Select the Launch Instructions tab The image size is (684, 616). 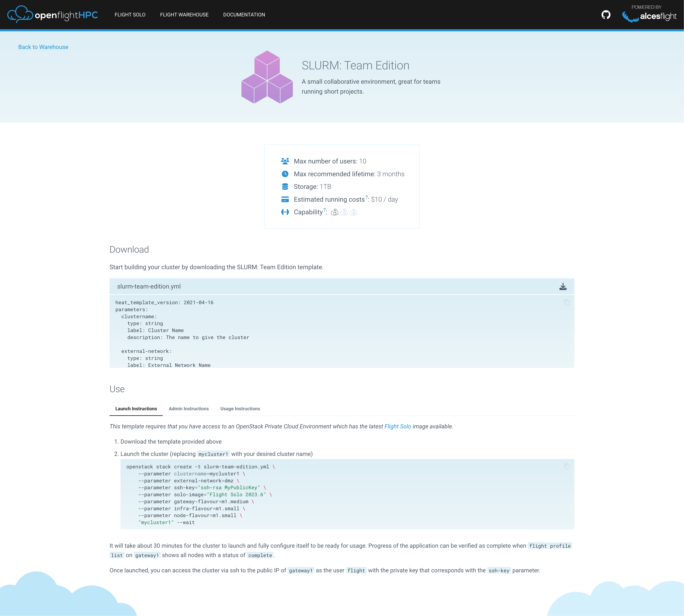(x=136, y=409)
